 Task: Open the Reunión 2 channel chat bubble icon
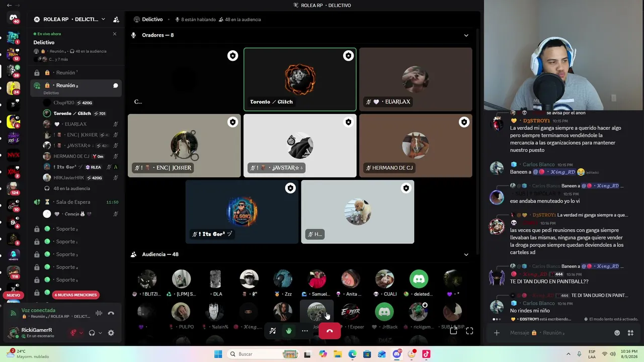[115, 85]
